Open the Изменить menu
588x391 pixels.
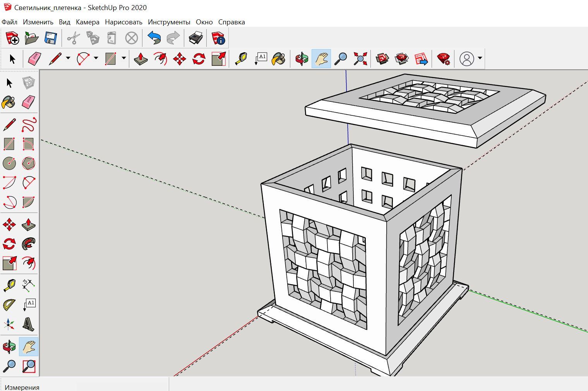pos(38,22)
